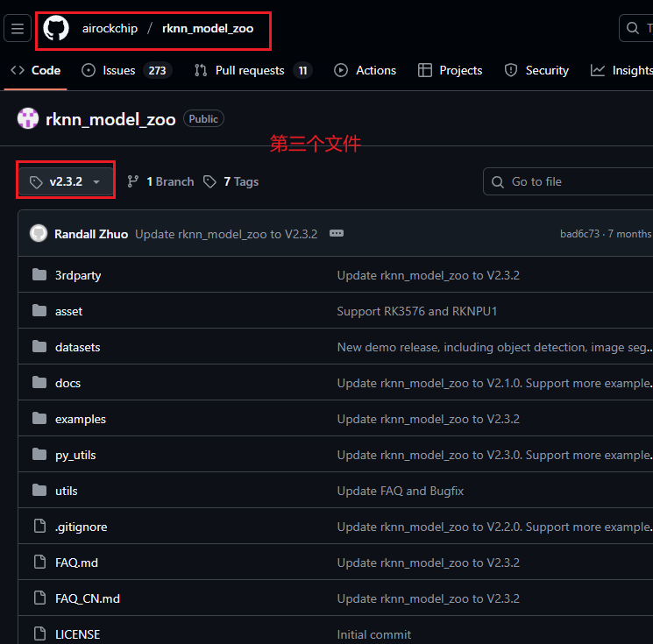Open the 7 Tags link

(231, 181)
